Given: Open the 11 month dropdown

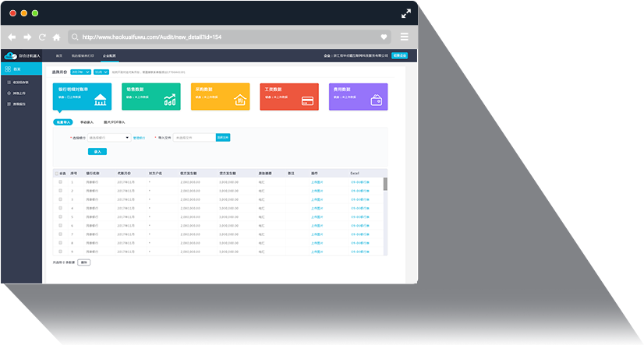Looking at the screenshot, I should [101, 72].
